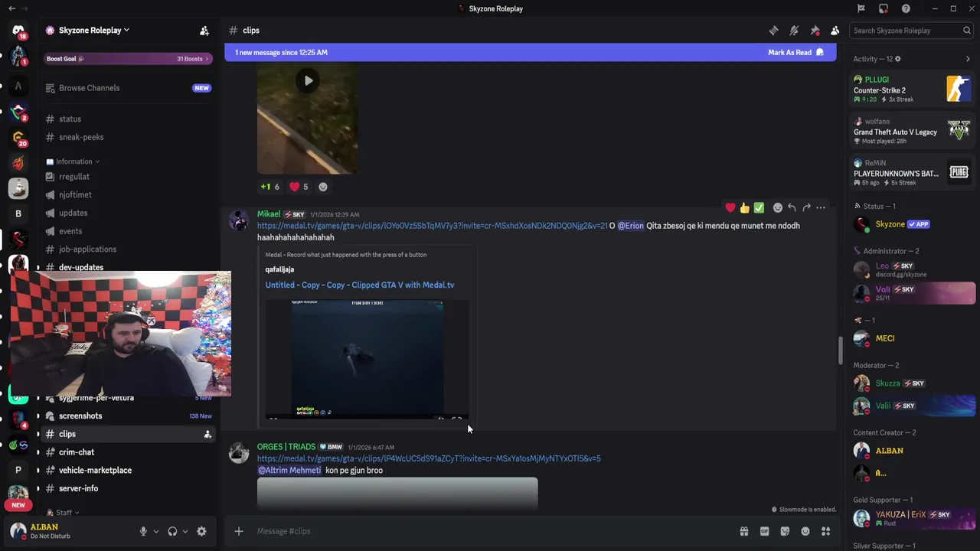This screenshot has width=980, height=551.
Task: Click the flag icon in title bar
Action: tap(861, 8)
